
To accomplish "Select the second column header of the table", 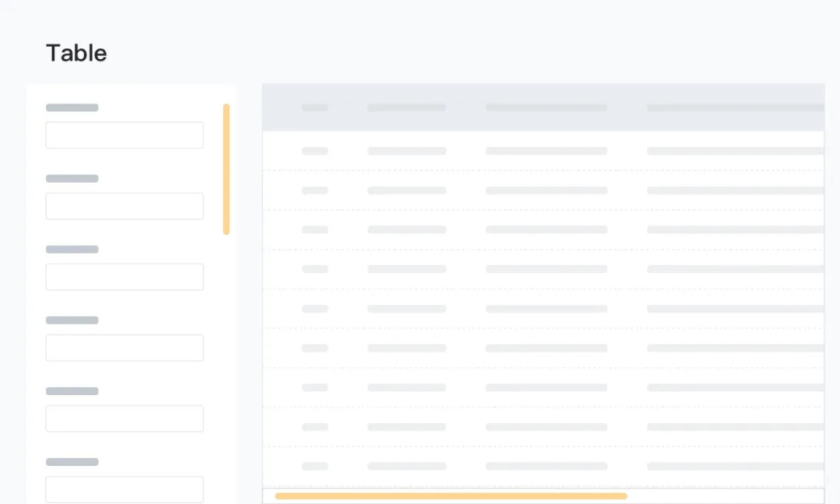I will (x=407, y=107).
